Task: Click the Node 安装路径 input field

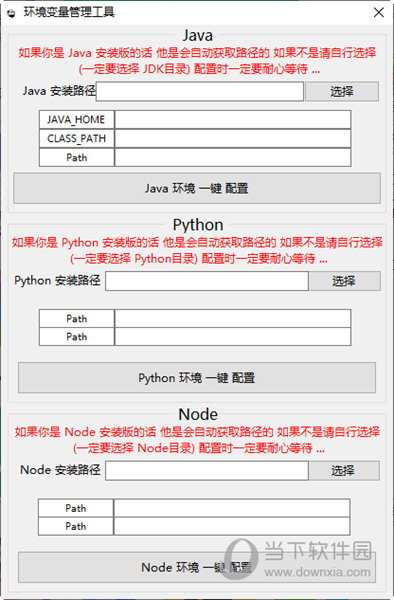Action: 207,470
